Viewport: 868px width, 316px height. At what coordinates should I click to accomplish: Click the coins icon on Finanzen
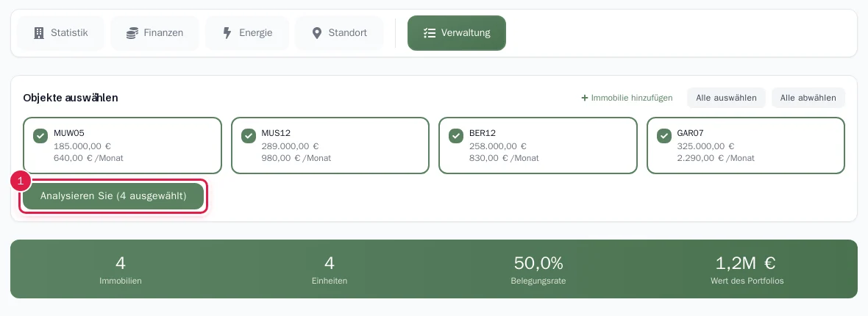coord(132,33)
